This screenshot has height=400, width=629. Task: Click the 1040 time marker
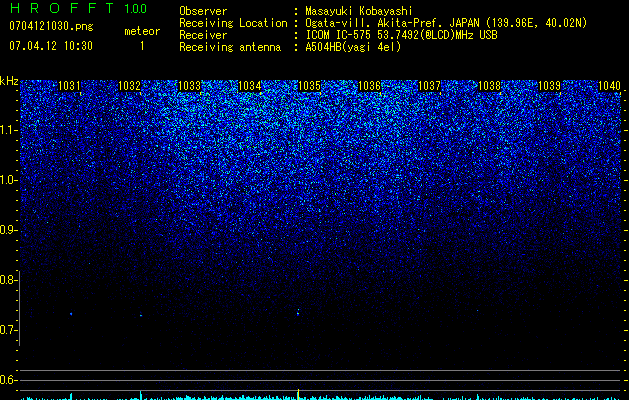[x=609, y=86]
